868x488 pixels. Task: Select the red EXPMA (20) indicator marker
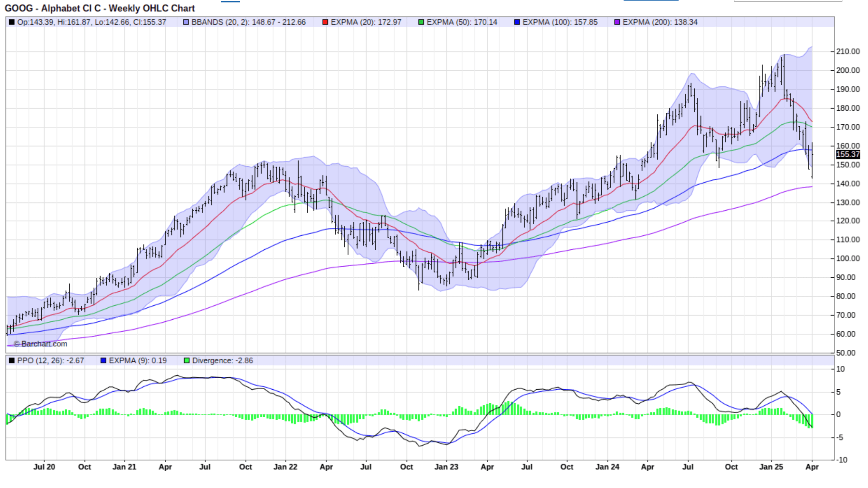click(324, 22)
